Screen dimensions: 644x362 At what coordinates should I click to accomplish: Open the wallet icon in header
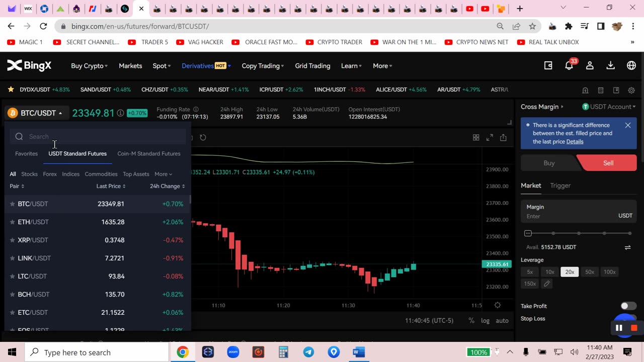coord(548,65)
